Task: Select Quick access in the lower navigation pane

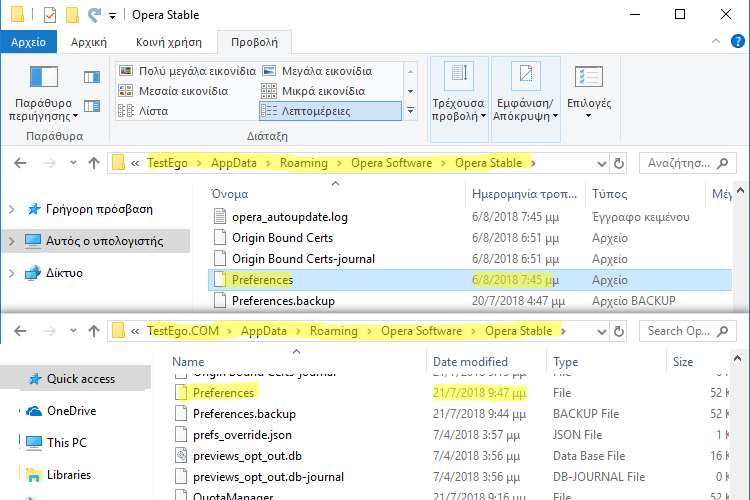Action: click(76, 379)
